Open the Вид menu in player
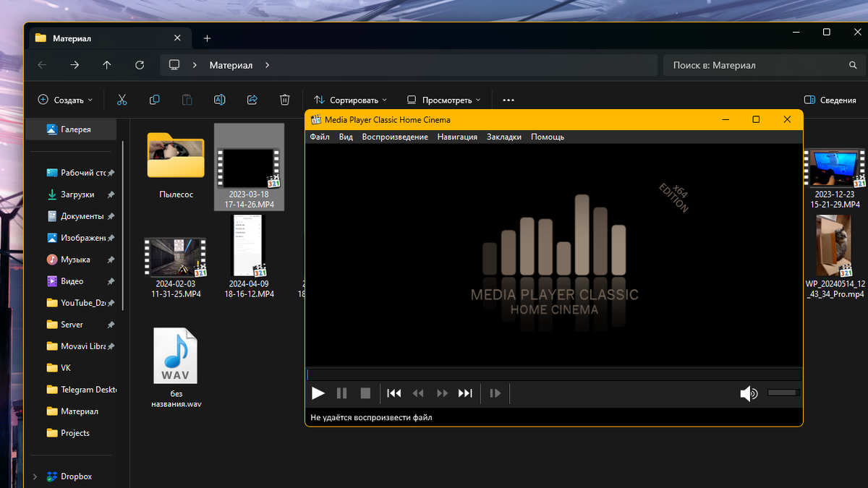This screenshot has width=868, height=488. tap(346, 137)
